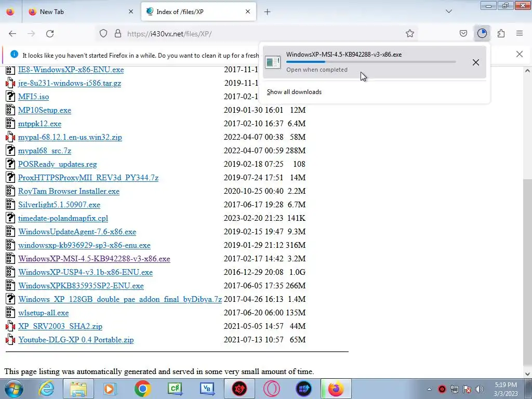Go back using the back arrow
This screenshot has height=399, width=532.
(x=12, y=34)
